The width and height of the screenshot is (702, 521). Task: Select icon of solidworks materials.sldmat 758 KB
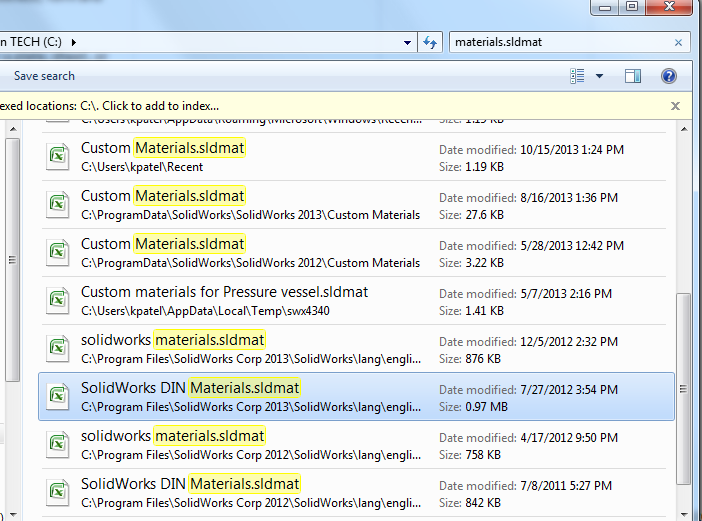[x=58, y=444]
